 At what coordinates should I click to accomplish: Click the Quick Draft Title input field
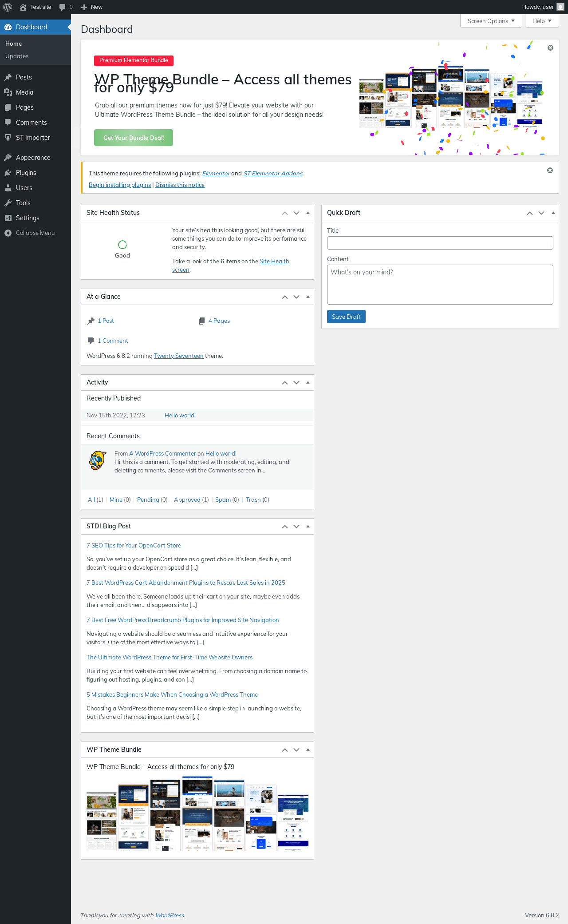pyautogui.click(x=440, y=243)
